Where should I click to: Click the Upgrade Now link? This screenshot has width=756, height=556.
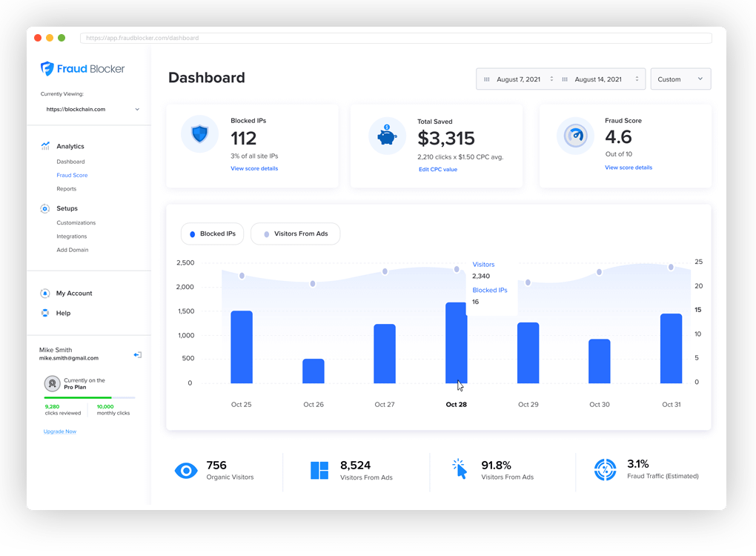pos(59,431)
